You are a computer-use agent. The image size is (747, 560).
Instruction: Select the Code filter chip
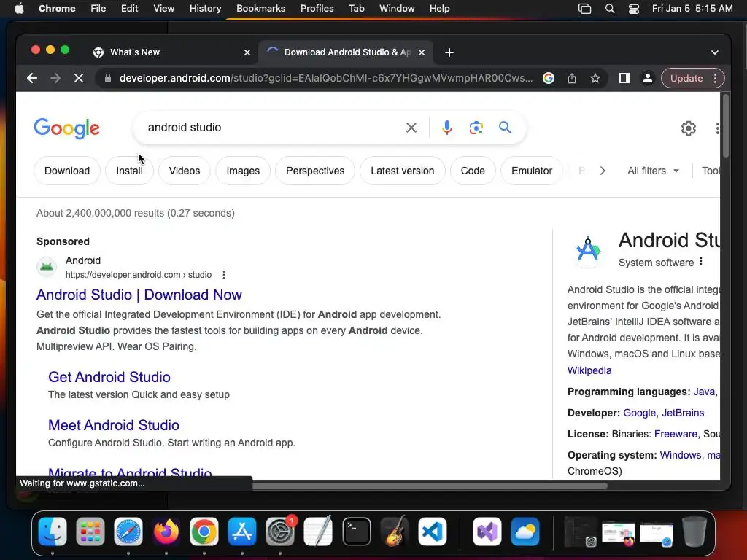[473, 171]
